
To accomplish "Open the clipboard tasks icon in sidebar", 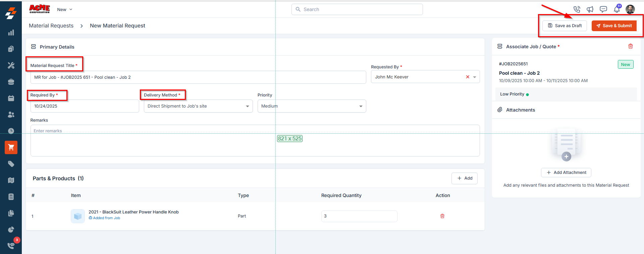I will pos(11,49).
